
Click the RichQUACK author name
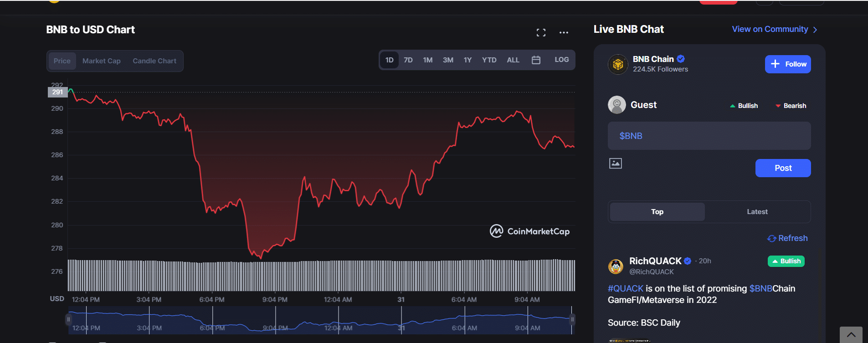655,261
